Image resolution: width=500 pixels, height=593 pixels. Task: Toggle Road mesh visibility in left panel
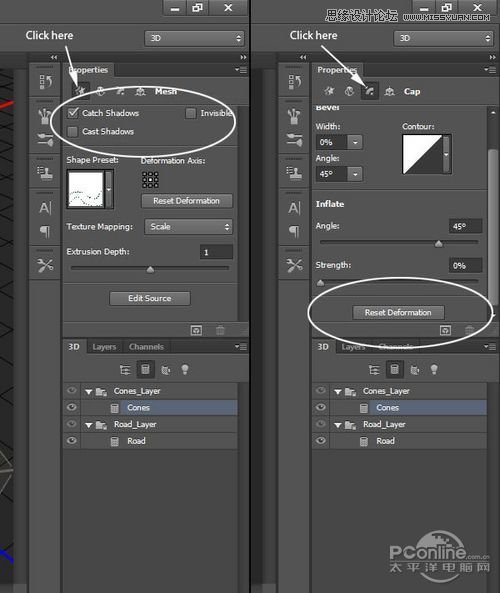(x=71, y=441)
